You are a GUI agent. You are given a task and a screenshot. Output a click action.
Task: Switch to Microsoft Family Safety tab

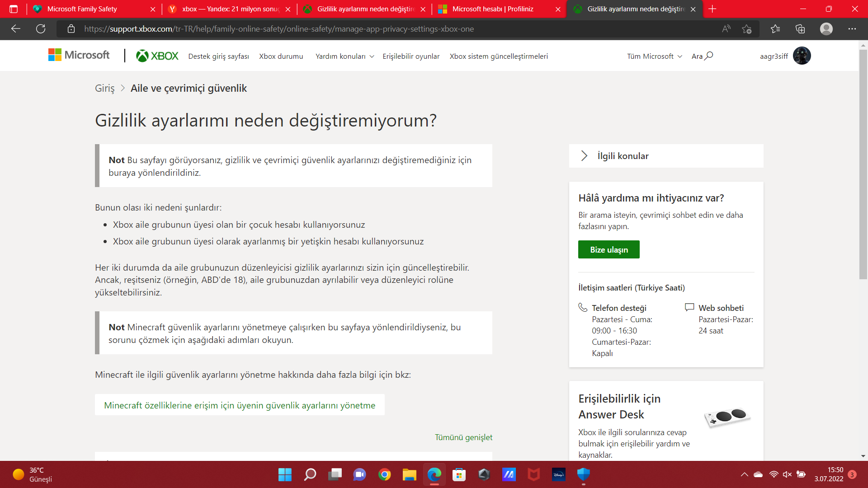tap(82, 9)
